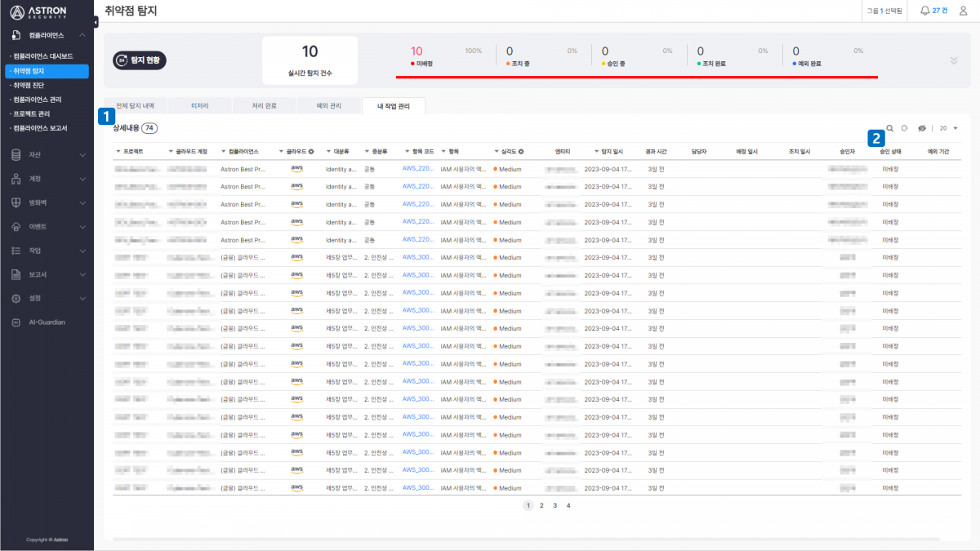Viewport: 980px width, 551px height.
Task: Open the user profile icon
Action: point(963,11)
